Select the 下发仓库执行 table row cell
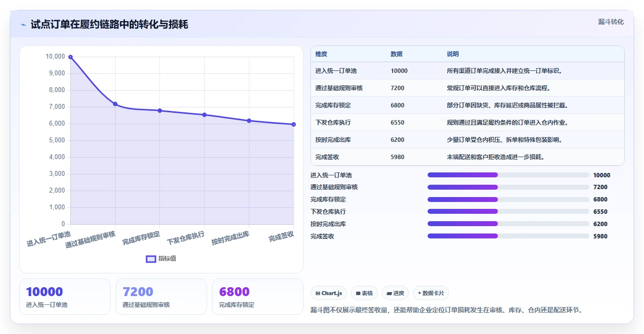The width and height of the screenshot is (644, 334). (333, 123)
